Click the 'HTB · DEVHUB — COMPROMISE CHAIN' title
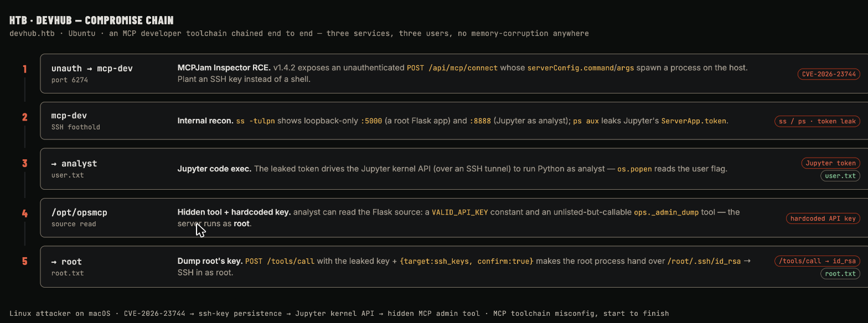868x323 pixels. pos(92,20)
